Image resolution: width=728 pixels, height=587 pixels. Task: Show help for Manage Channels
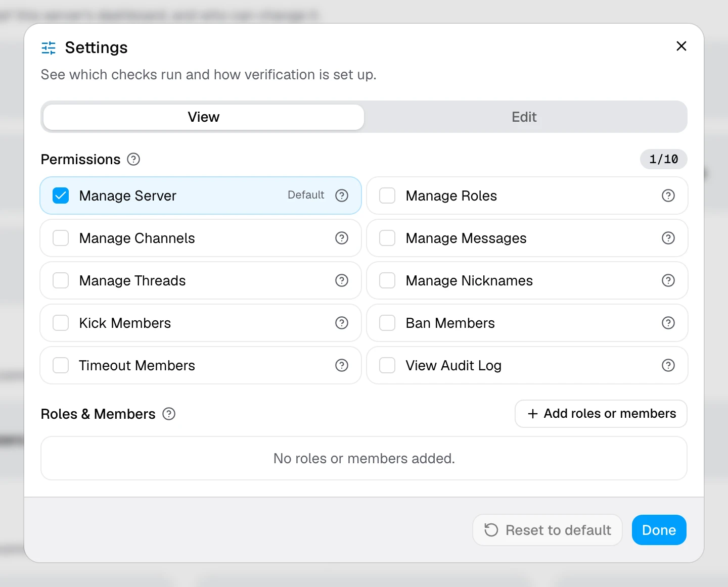point(342,238)
